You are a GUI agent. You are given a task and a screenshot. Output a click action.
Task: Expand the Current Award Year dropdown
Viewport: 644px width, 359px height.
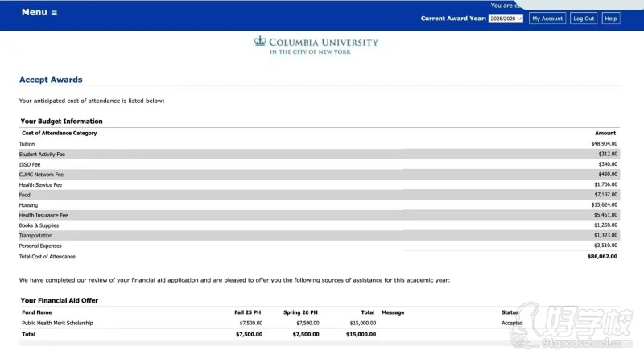click(x=506, y=19)
